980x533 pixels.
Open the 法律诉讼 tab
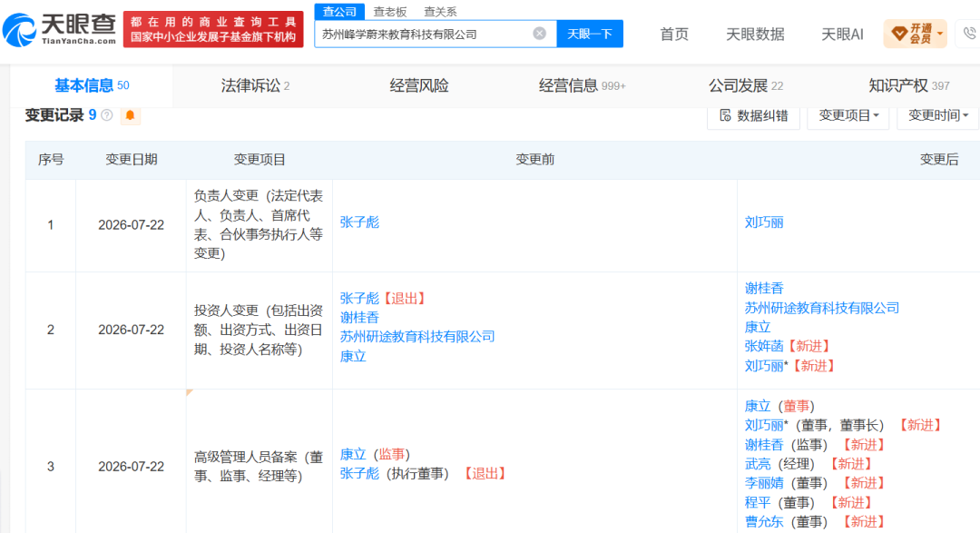[x=255, y=85]
